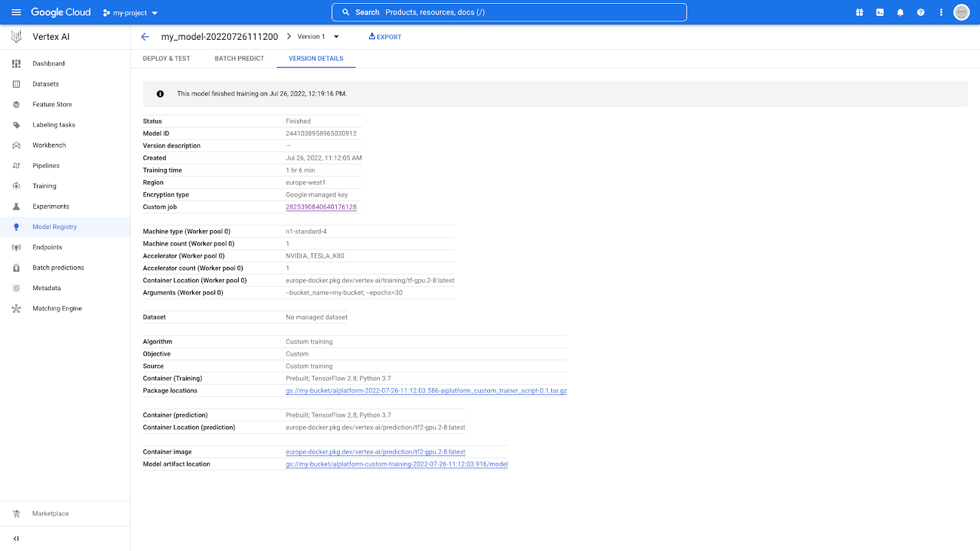
Task: Open Datasets in the sidebar
Action: (x=46, y=84)
